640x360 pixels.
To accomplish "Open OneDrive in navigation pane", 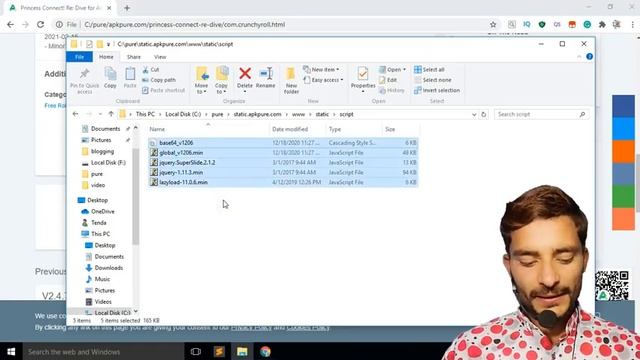I will [102, 211].
